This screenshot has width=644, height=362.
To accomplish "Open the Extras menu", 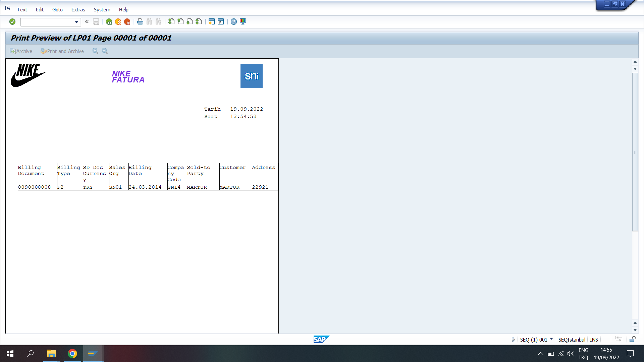I will point(78,10).
